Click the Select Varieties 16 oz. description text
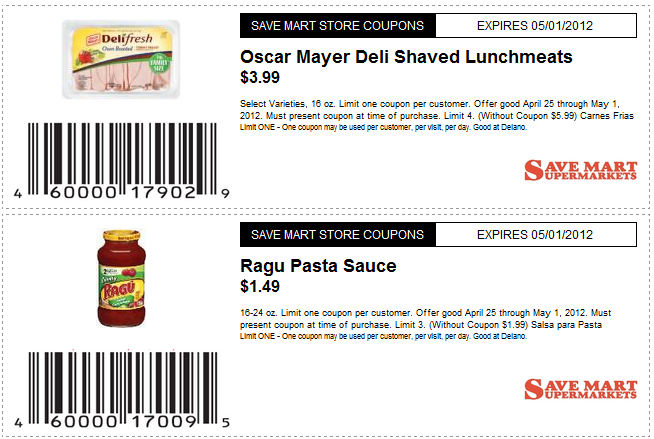This screenshot has width=654, height=439. coord(437,110)
